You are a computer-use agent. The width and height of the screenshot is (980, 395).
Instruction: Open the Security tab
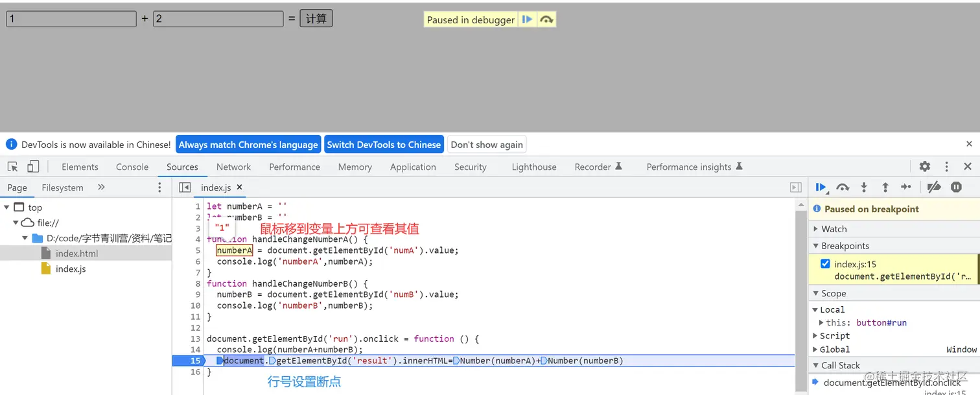click(470, 167)
